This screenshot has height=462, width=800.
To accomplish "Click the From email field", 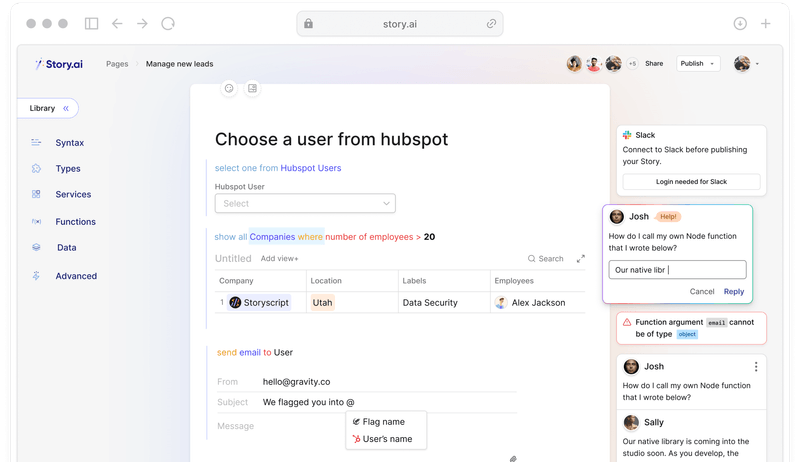I will [366, 381].
